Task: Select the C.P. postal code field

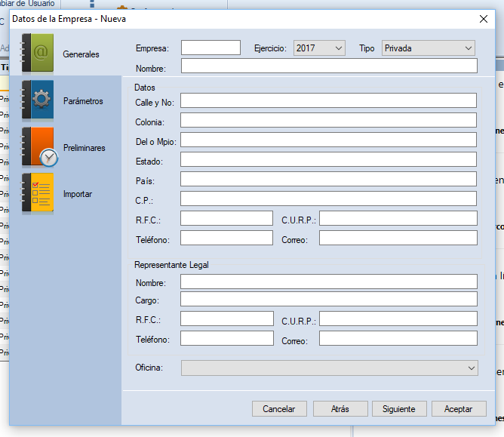Action: (x=328, y=198)
